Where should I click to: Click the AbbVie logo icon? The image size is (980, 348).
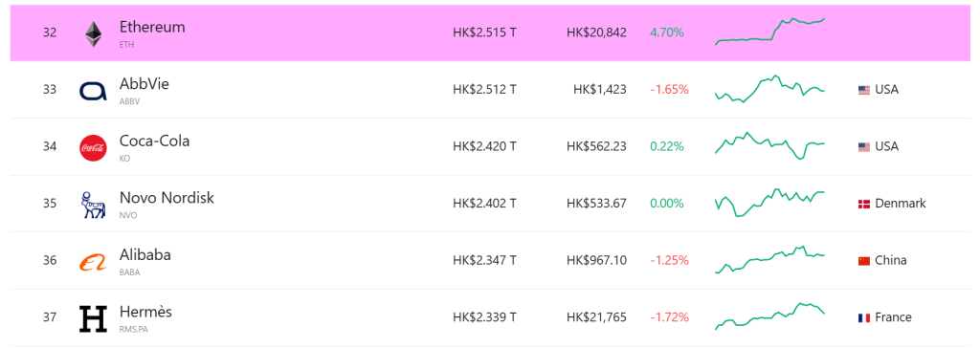[93, 91]
